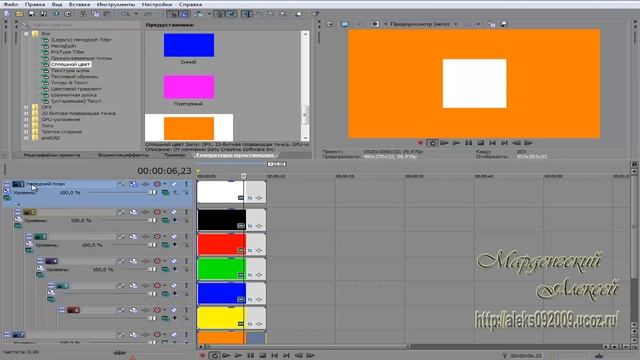Image resolution: width=640 pixels, height=360 pixels.
Task: Click the timecode display 00:00:06,23
Action: pos(164,171)
